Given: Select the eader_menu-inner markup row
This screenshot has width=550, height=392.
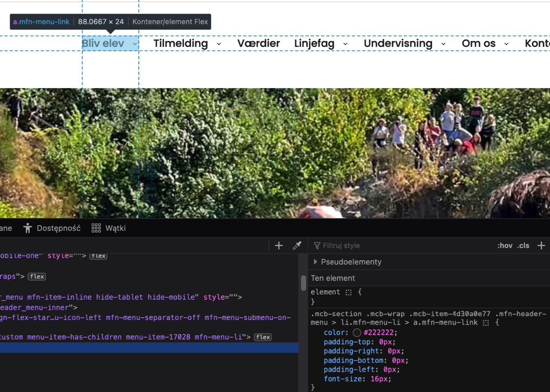Looking at the screenshot, I should (149, 308).
